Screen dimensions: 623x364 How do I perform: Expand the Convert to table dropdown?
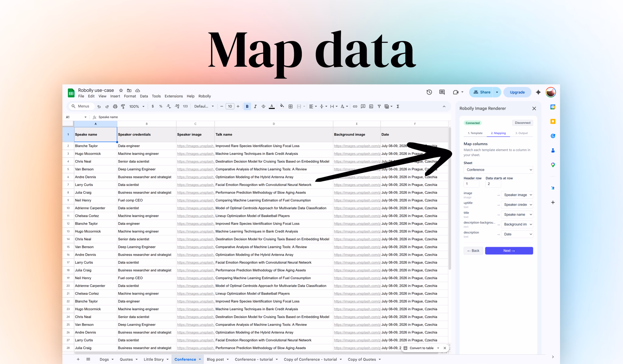point(438,348)
